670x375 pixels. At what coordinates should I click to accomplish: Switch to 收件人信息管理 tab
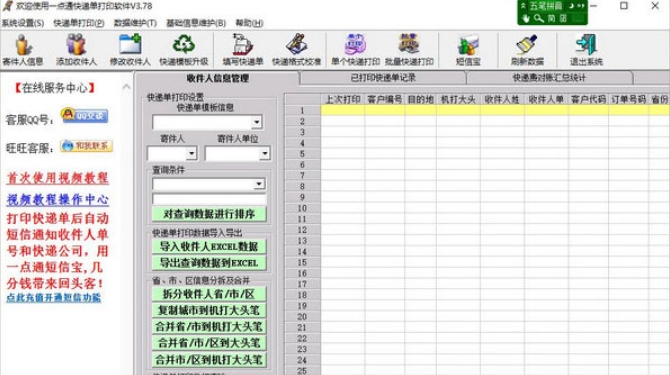click(217, 78)
